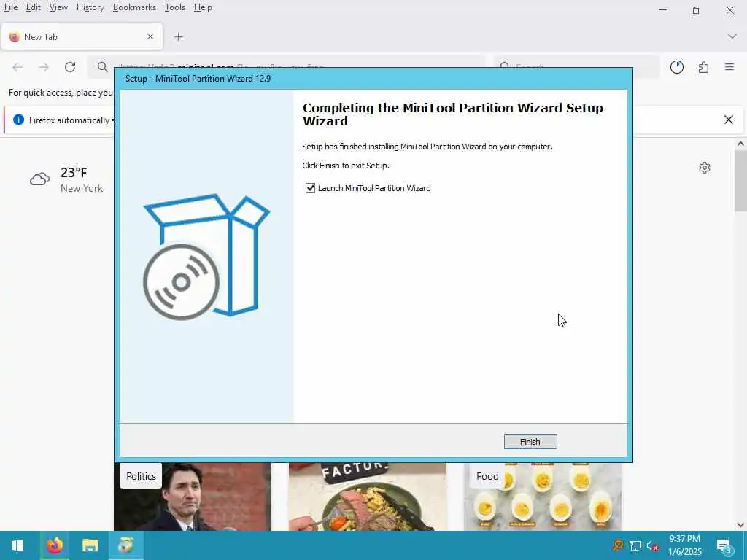The height and width of the screenshot is (560, 747).
Task: Expand the list all tabs chevron
Action: click(x=732, y=36)
